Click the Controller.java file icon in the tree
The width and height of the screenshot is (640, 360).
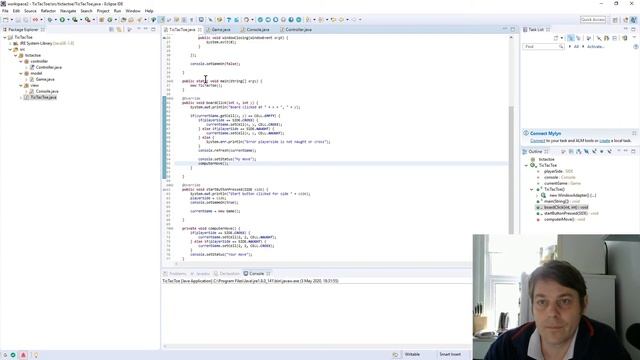coord(32,67)
